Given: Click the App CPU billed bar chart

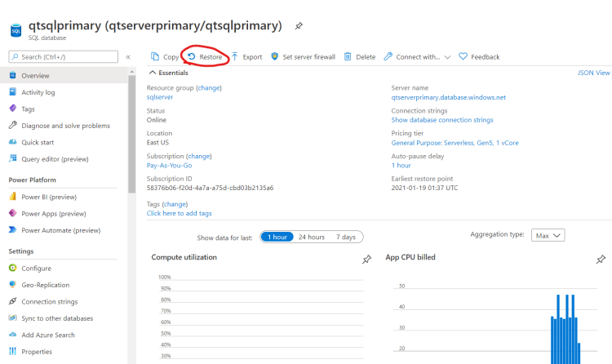Looking at the screenshot, I should (x=495, y=322).
